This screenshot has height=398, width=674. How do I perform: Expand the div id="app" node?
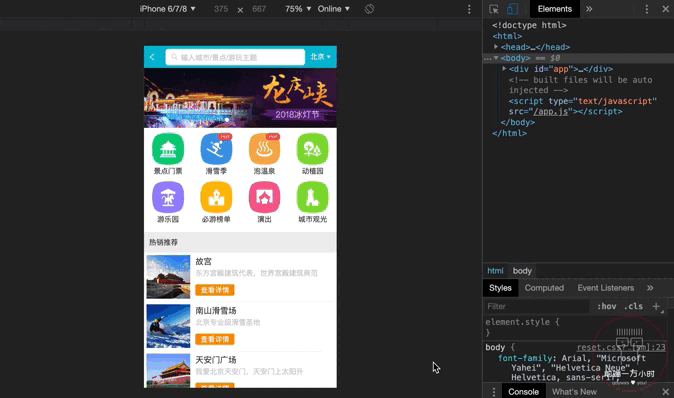(504, 69)
